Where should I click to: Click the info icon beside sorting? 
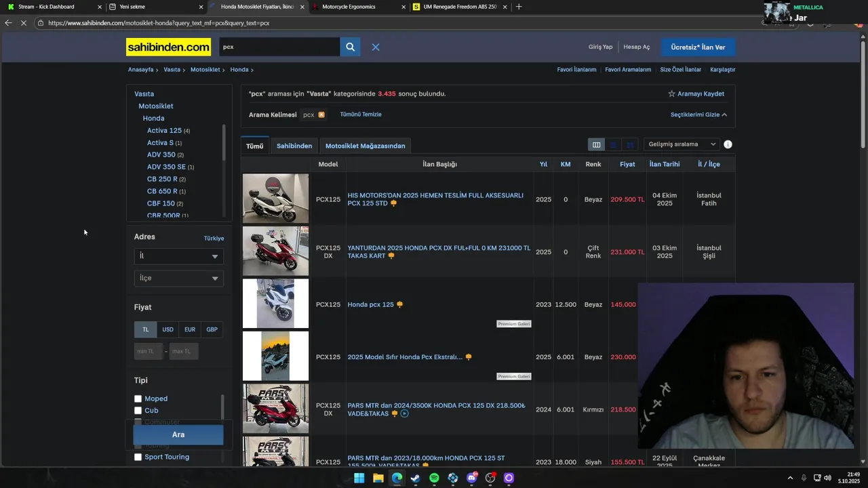pyautogui.click(x=728, y=144)
